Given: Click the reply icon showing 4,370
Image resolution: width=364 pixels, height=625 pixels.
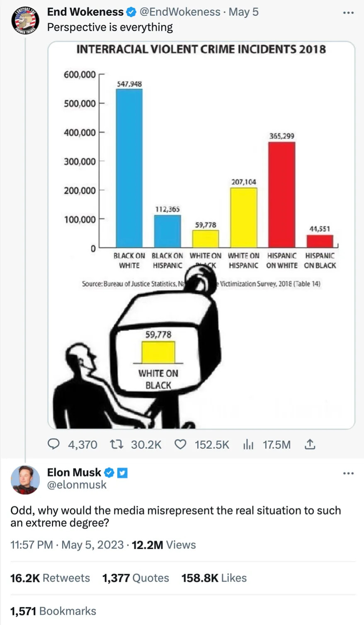Looking at the screenshot, I should (54, 444).
